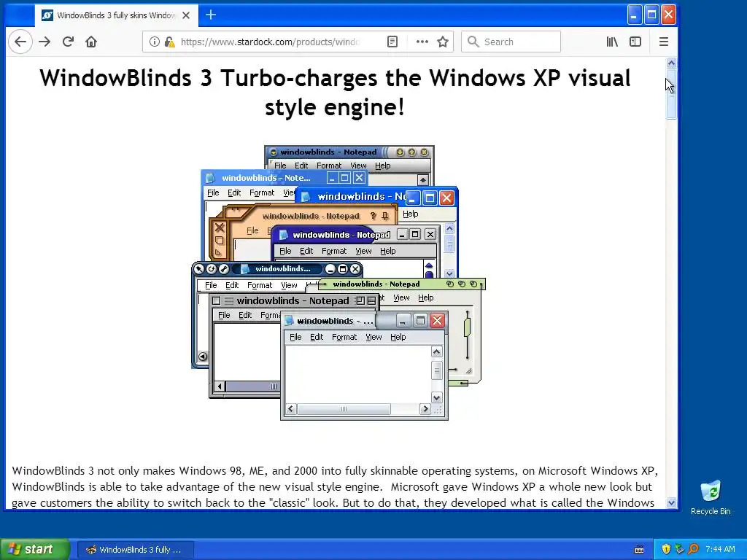Click the WindowBlinds Notepad skins image
The width and height of the screenshot is (747, 560).
pos(338,283)
